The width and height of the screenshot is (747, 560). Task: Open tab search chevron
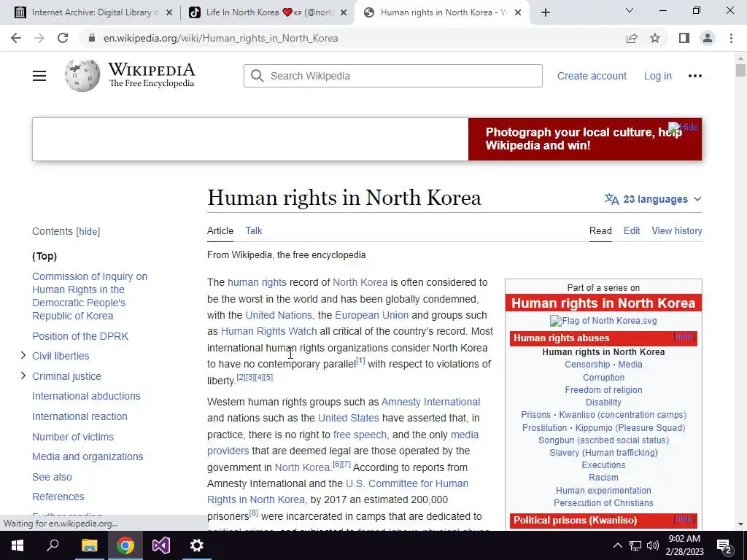(x=630, y=10)
